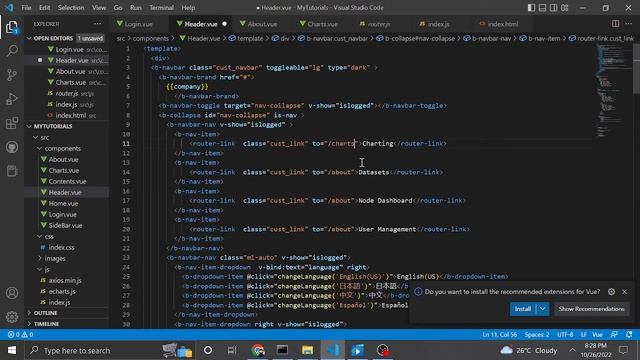Open the Extensions view
Image resolution: width=640 pixels, height=360 pixels.
click(12, 123)
